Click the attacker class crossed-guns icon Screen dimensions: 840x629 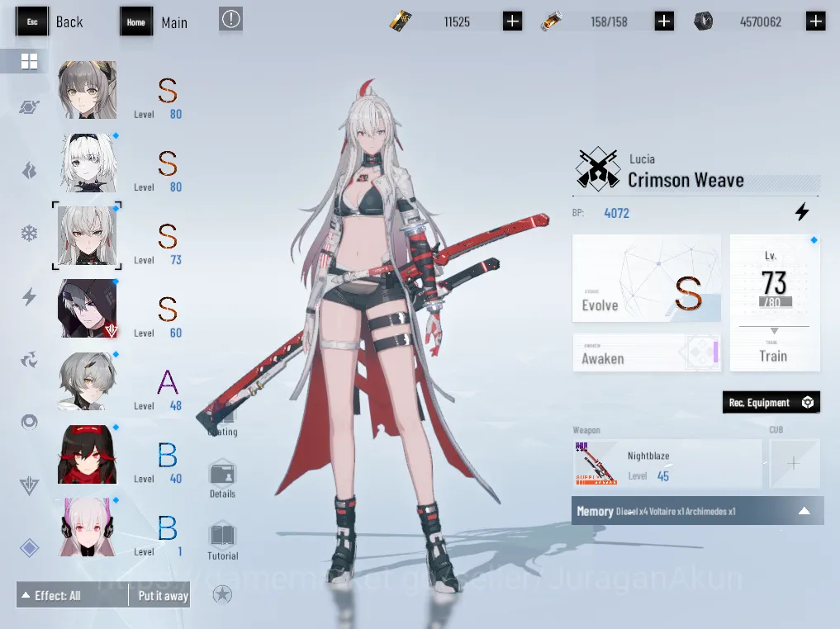tap(597, 169)
